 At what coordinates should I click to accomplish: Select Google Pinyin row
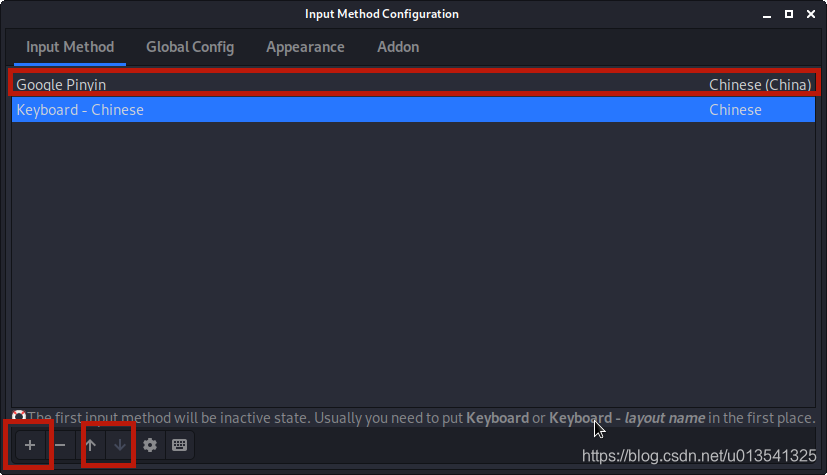click(x=414, y=84)
